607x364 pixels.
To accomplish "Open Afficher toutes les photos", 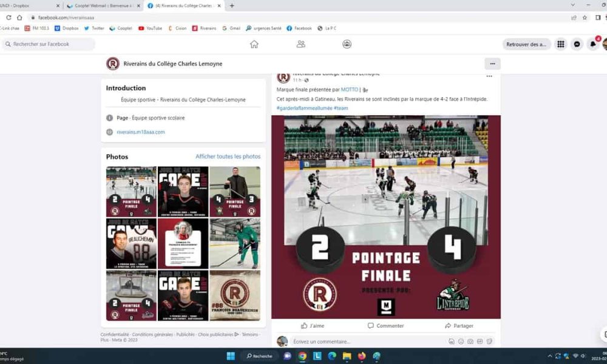I will pos(227,157).
